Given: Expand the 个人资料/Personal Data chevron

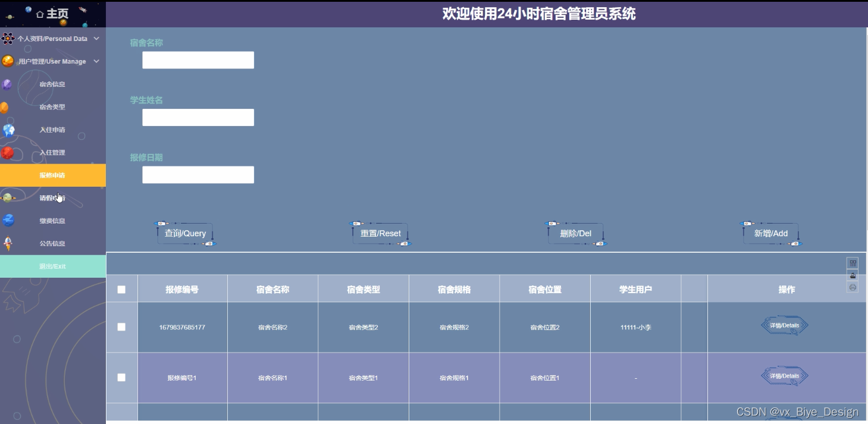Looking at the screenshot, I should click(96, 39).
